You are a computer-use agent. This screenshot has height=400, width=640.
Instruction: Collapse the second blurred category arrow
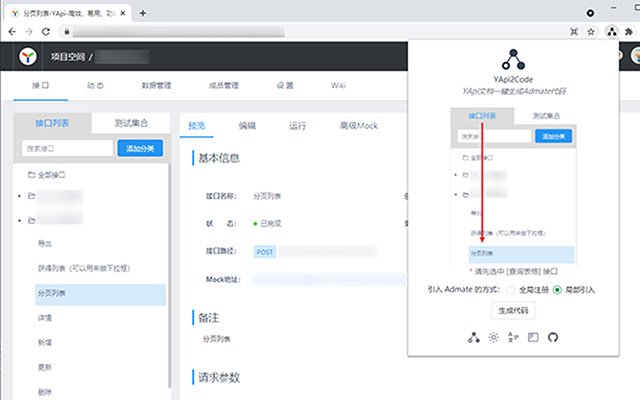pos(20,220)
